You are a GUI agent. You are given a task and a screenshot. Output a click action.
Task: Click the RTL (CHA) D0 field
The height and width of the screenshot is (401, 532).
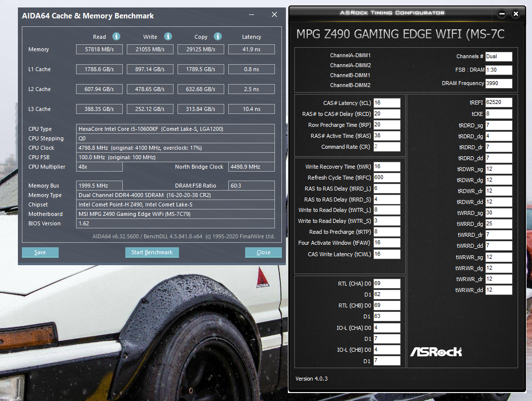pyautogui.click(x=387, y=284)
